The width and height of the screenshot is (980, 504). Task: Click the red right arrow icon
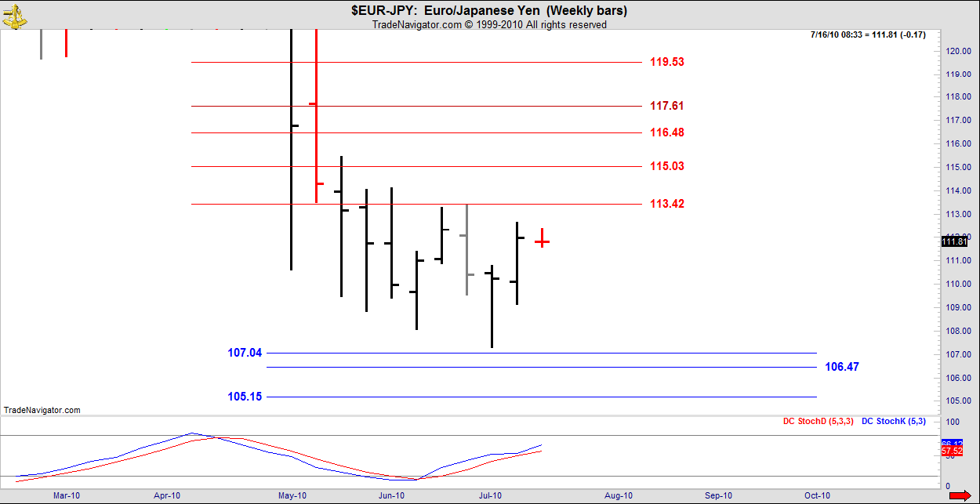(967, 495)
